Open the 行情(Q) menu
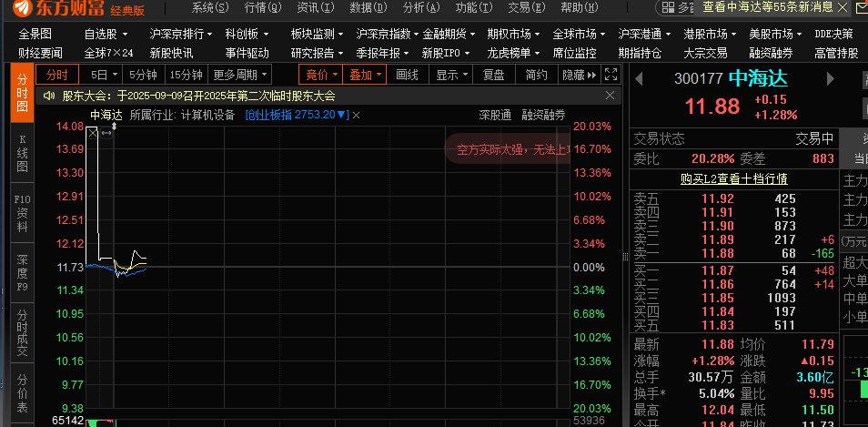This screenshot has width=868, height=427. pyautogui.click(x=262, y=7)
